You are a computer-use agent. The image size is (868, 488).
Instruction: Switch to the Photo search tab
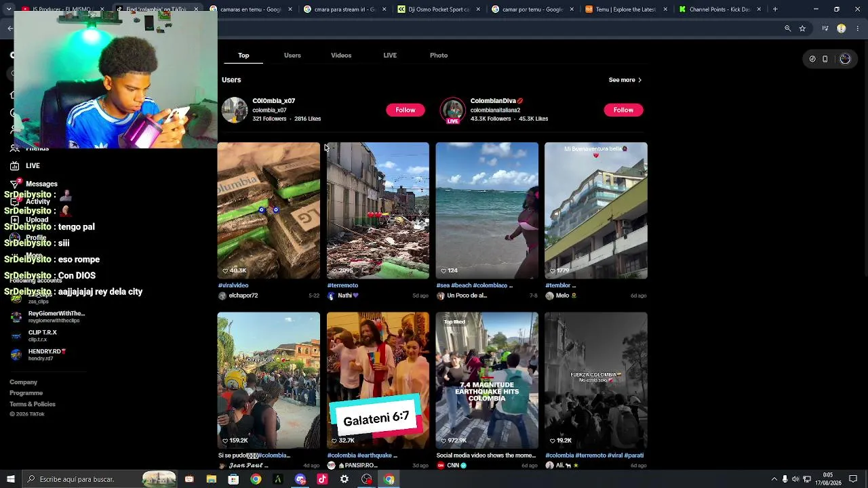439,56
